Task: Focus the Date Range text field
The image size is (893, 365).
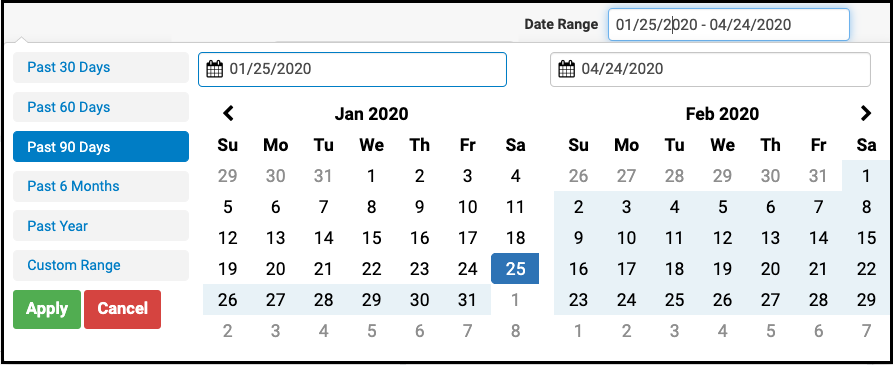Action: 728,24
